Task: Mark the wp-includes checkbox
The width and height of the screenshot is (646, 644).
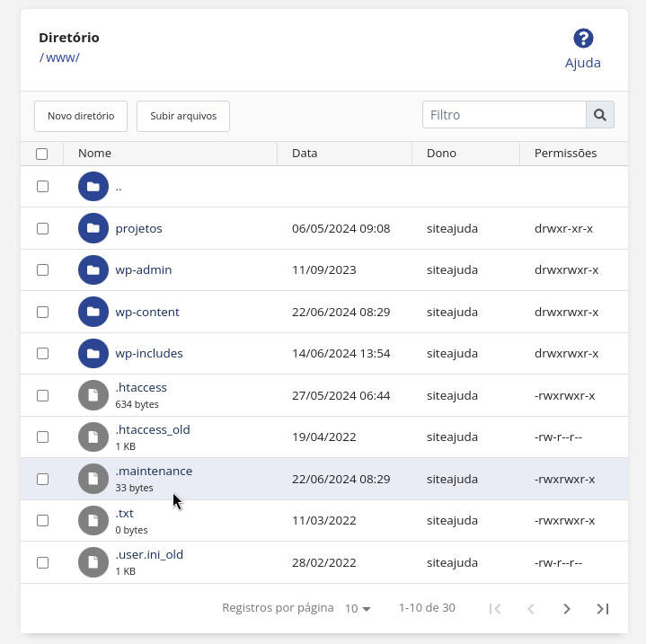Action: coord(42,354)
